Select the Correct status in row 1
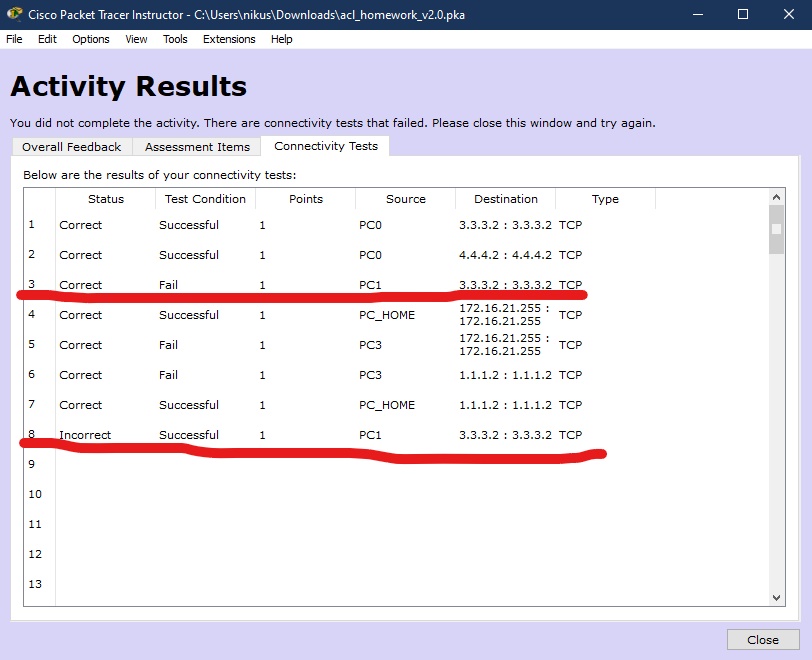Screen dimensions: 812x660 tap(80, 225)
